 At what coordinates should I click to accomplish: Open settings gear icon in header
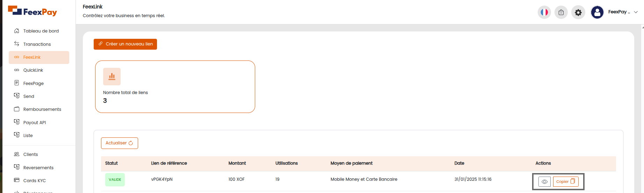tap(578, 12)
